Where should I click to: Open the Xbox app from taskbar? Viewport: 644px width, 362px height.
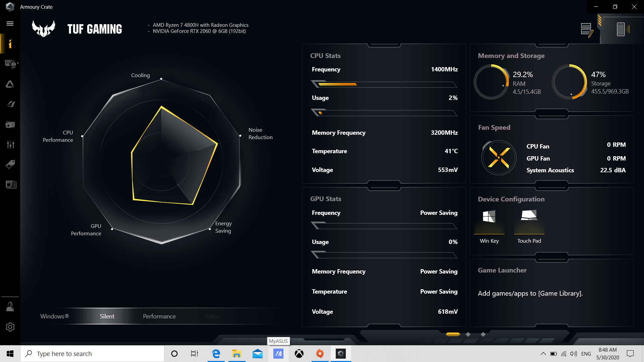(299, 354)
